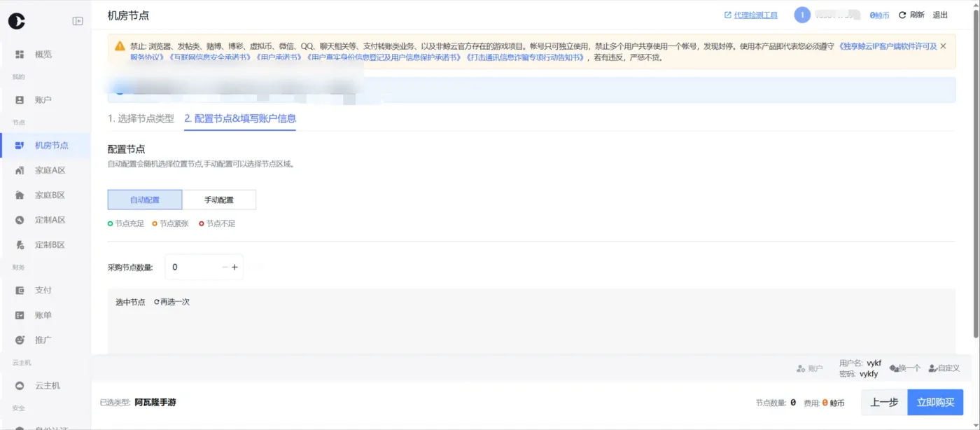Click the refresh icon beside 刷新
The width and height of the screenshot is (980, 430).
click(902, 15)
